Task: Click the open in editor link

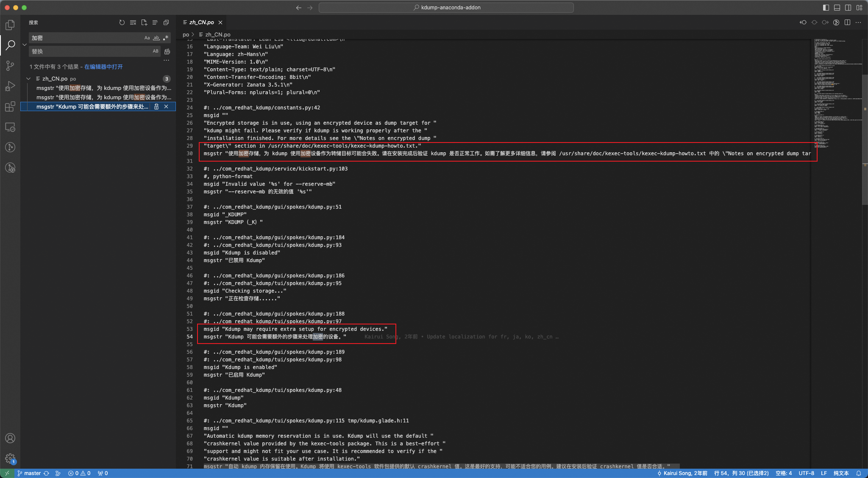Action: coord(103,67)
